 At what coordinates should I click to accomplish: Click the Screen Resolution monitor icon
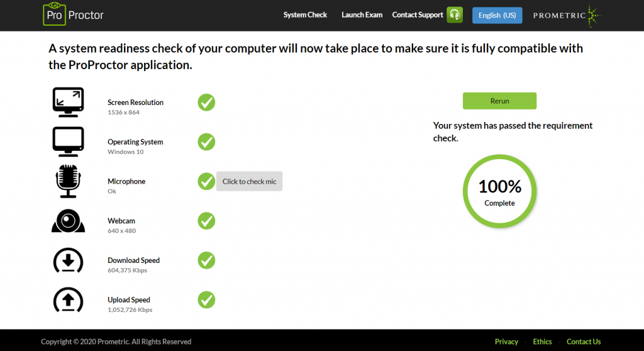[68, 103]
